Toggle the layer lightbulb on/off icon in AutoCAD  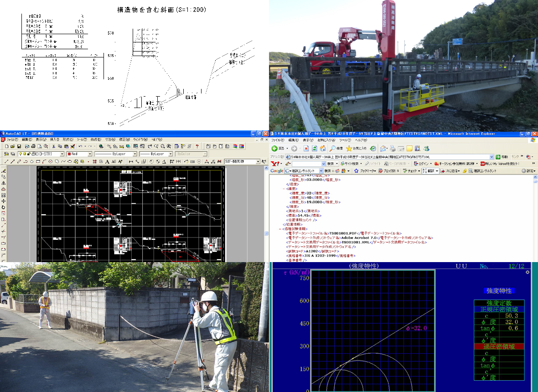coord(20,154)
